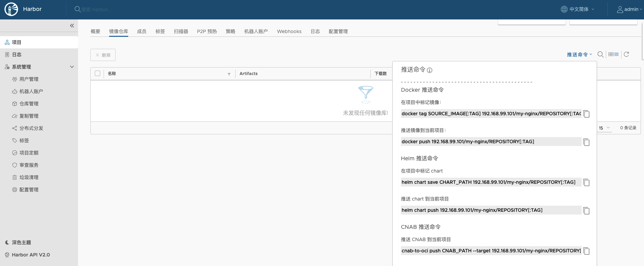Sort by 名称 column header
644x266 pixels.
[x=112, y=74]
